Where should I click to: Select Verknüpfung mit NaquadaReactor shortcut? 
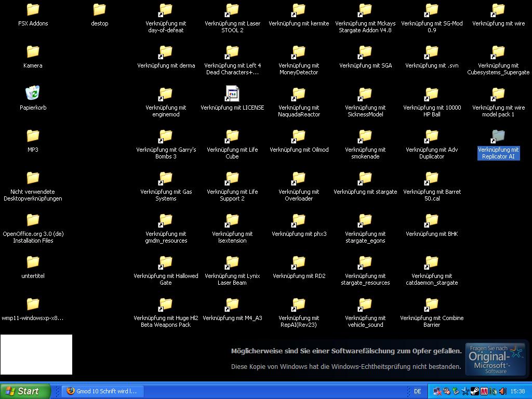coord(299,95)
